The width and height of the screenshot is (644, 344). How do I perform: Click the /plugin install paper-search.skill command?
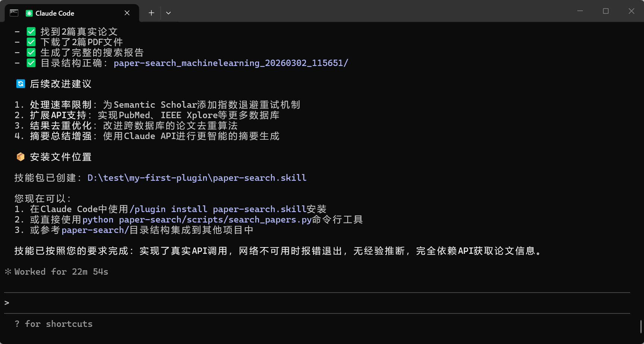point(218,209)
